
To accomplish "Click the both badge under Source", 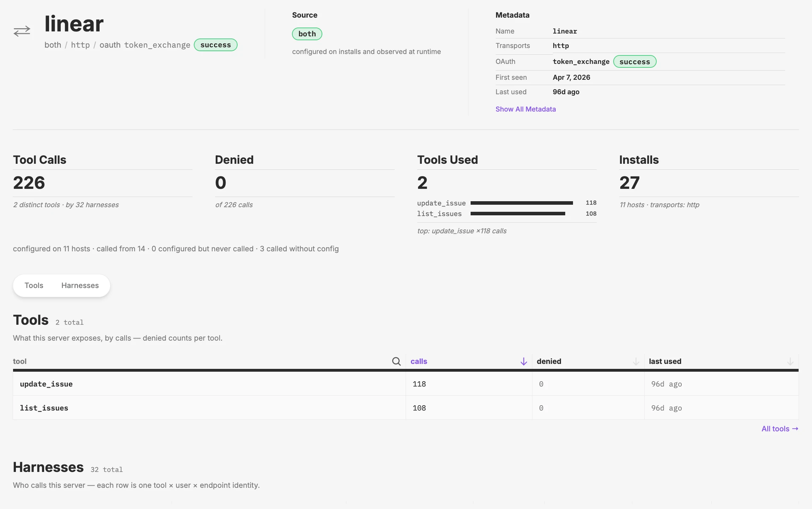I will click(307, 34).
